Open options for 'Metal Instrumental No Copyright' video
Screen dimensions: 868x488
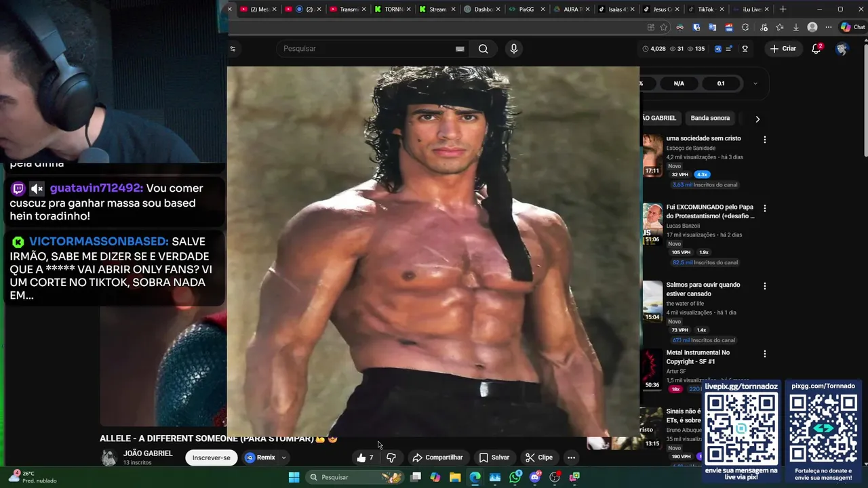point(765,354)
